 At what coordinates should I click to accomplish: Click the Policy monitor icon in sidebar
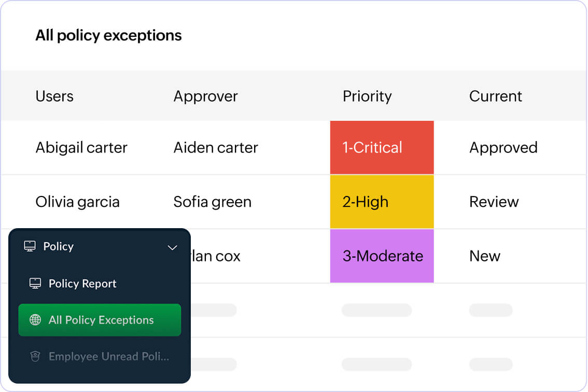pyautogui.click(x=30, y=246)
